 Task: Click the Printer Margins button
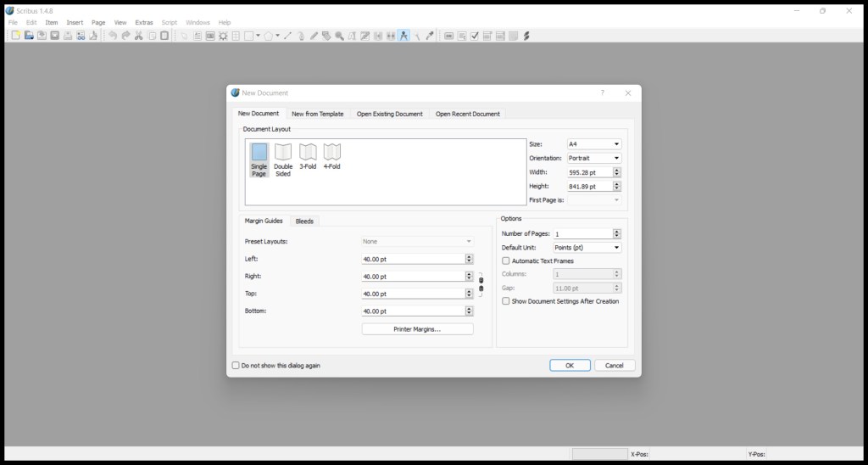click(x=417, y=329)
